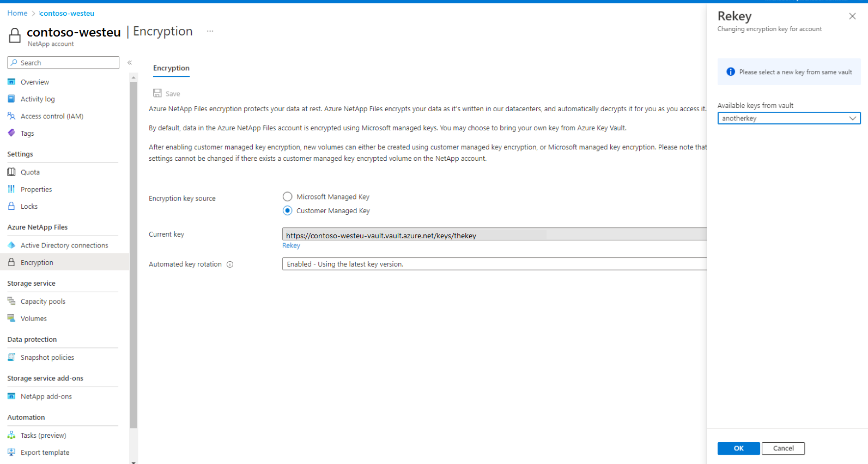This screenshot has width=868, height=464.
Task: Close the Rekey panel
Action: click(852, 16)
